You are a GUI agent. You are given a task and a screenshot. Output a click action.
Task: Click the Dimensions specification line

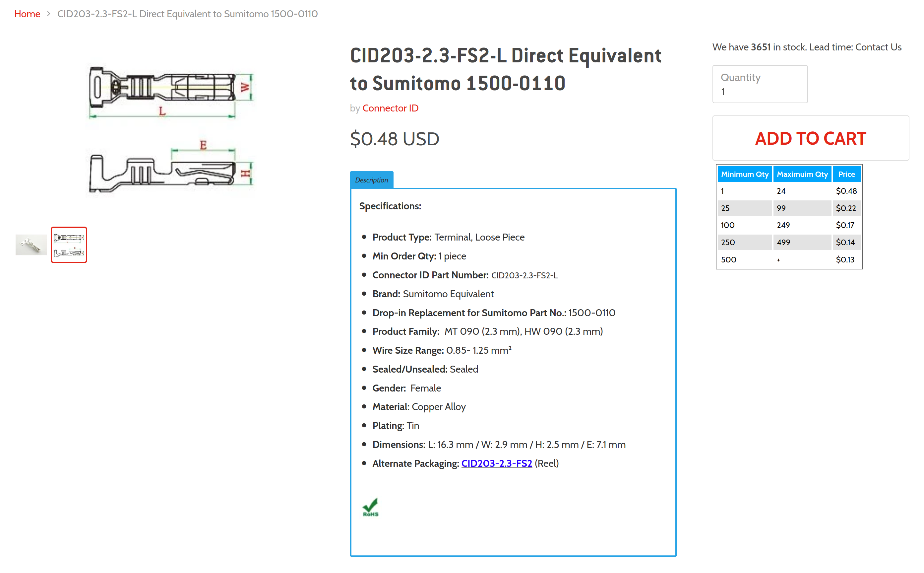499,445
